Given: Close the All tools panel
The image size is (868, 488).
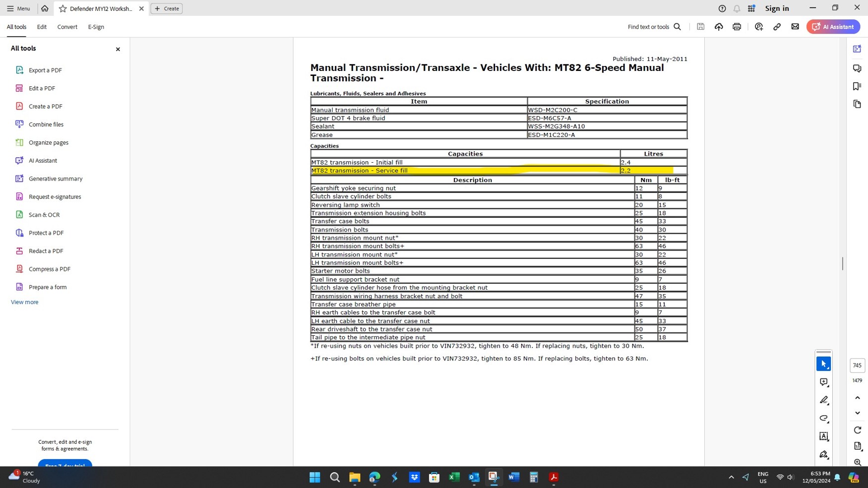Looking at the screenshot, I should coord(118,49).
